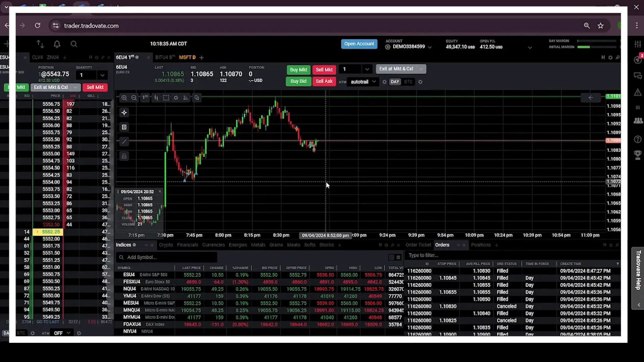The height and width of the screenshot is (362, 644).
Task: Toggle the drawing lock tool
Action: 124,156
